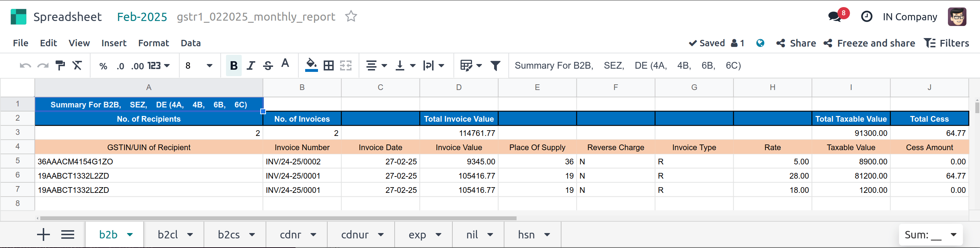Click the Merge Cells icon

[345, 66]
